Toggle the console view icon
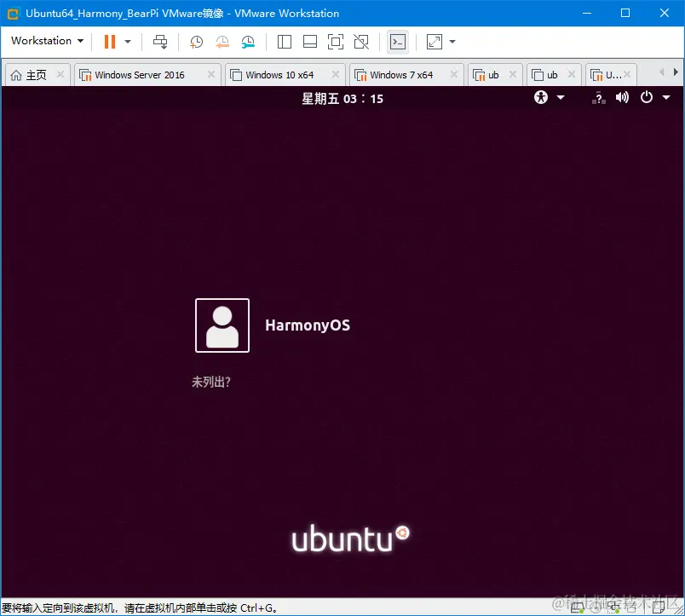 click(x=398, y=42)
